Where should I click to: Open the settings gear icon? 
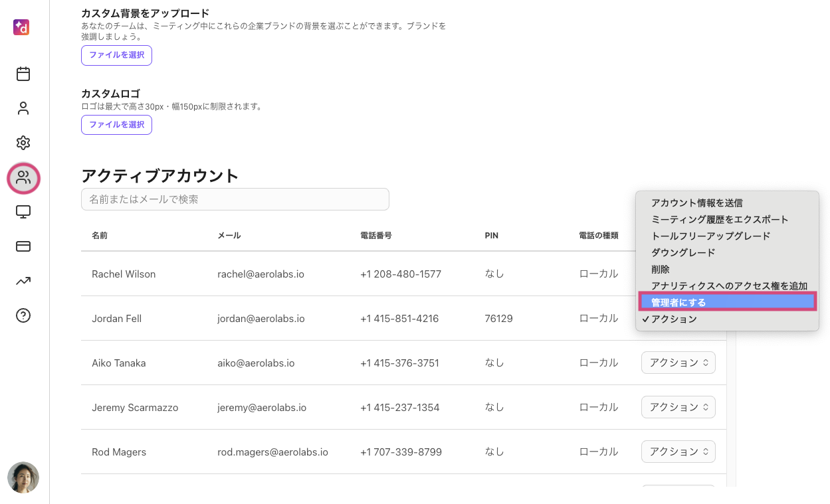(23, 143)
